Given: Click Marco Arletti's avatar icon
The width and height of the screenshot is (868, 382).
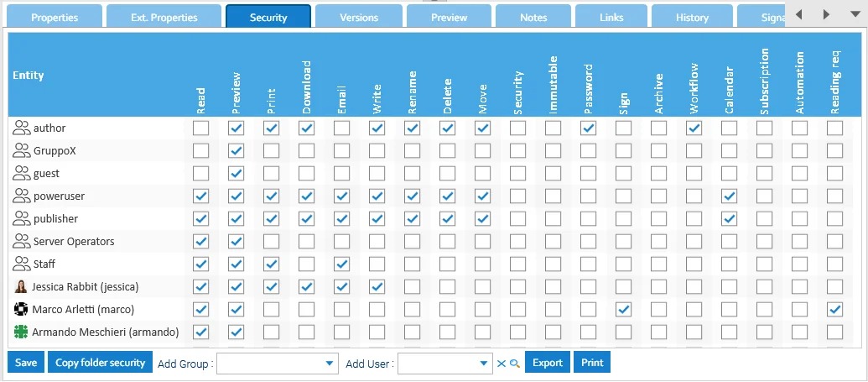Looking at the screenshot, I should pyautogui.click(x=20, y=309).
